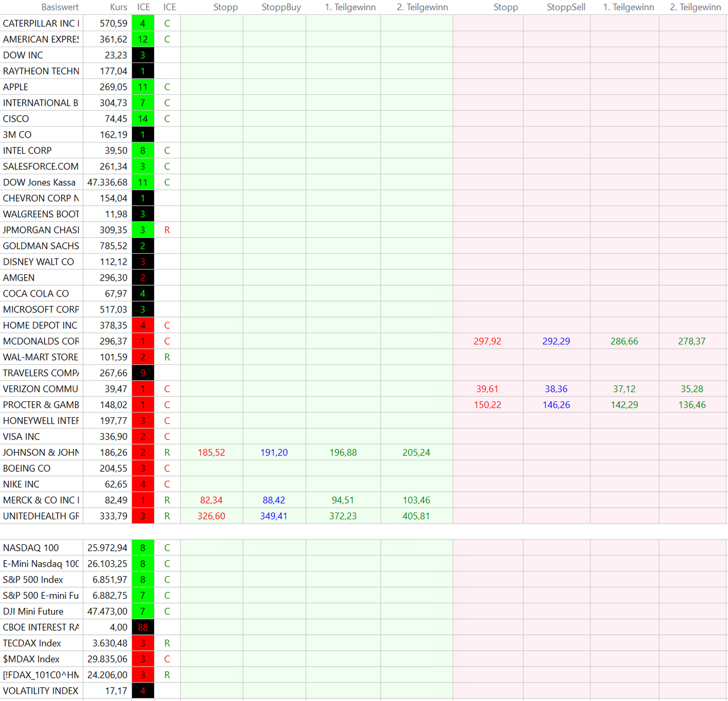Image resolution: width=728 pixels, height=701 pixels.
Task: Click DOW Jones Kassa value 47.336,68
Action: tap(107, 183)
